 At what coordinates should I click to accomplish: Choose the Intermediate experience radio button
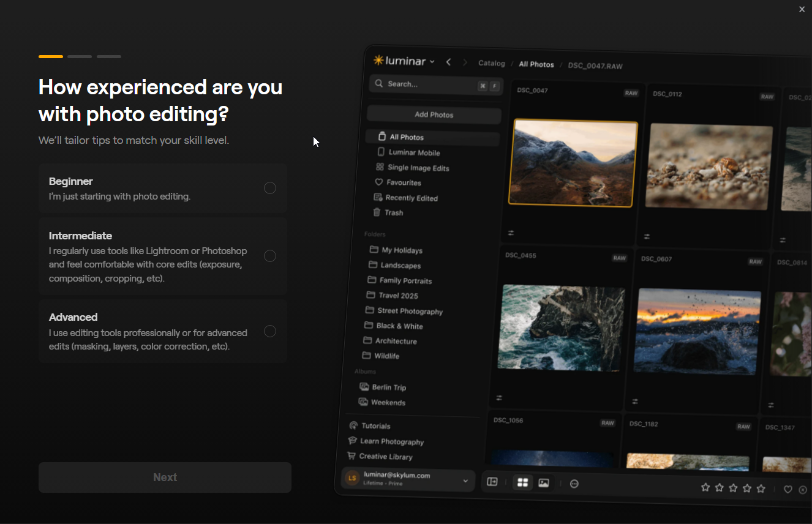pos(269,256)
